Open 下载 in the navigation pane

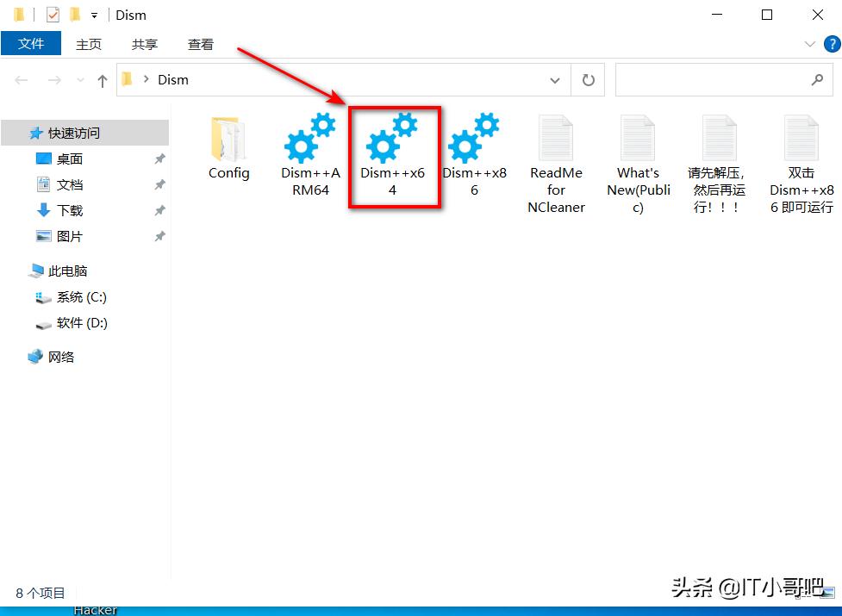pyautogui.click(x=70, y=210)
